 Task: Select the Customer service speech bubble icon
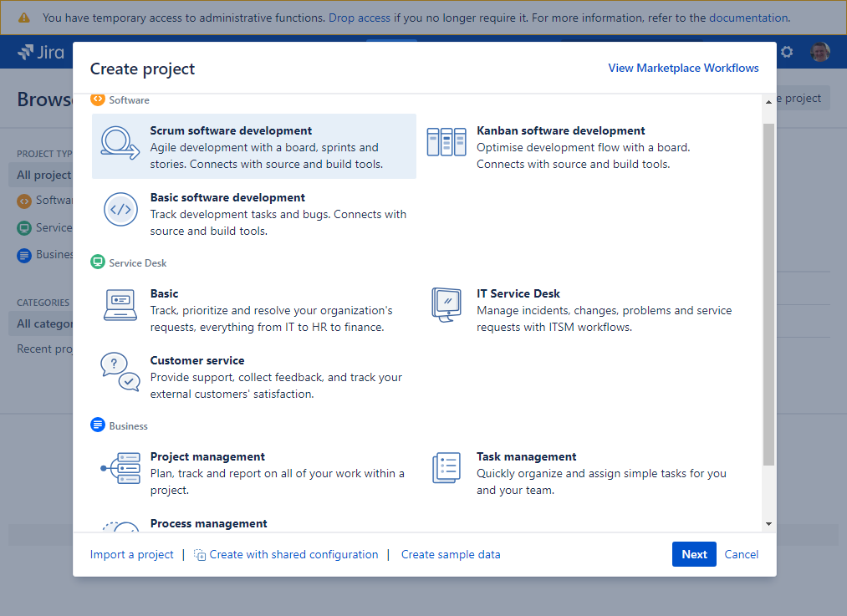coord(120,371)
